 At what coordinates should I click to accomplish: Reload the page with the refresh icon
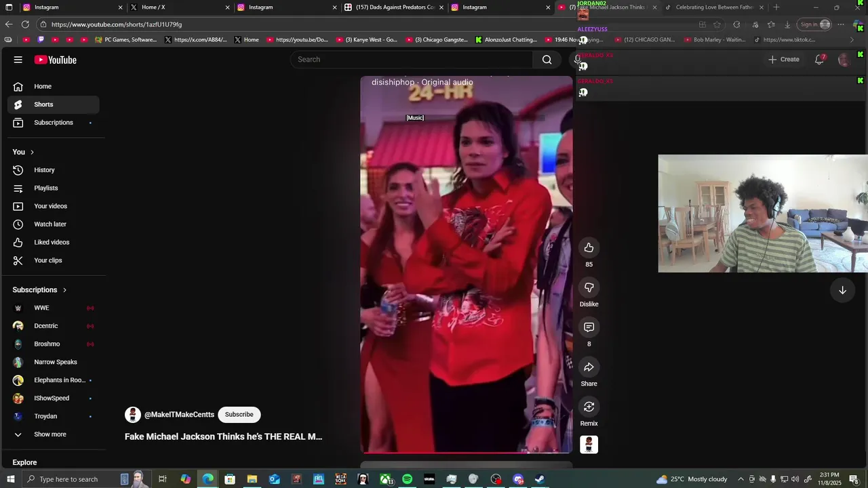click(x=25, y=24)
